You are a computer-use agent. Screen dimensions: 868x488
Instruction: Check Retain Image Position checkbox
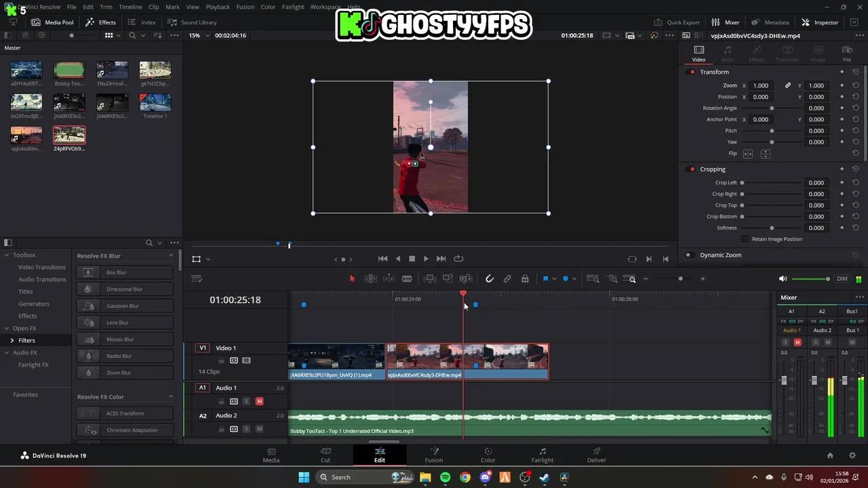pyautogui.click(x=745, y=239)
